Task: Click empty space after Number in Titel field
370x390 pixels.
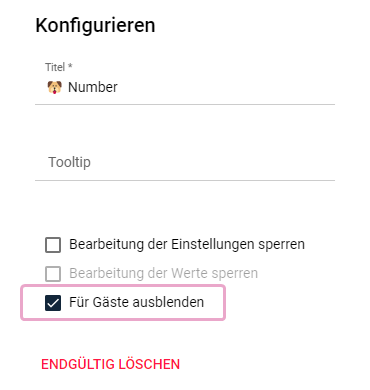Action: 227,87
